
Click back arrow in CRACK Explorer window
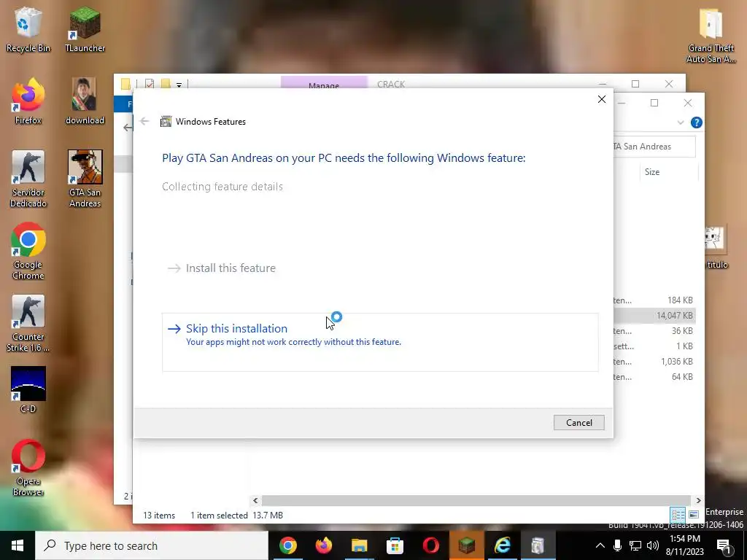tap(127, 127)
